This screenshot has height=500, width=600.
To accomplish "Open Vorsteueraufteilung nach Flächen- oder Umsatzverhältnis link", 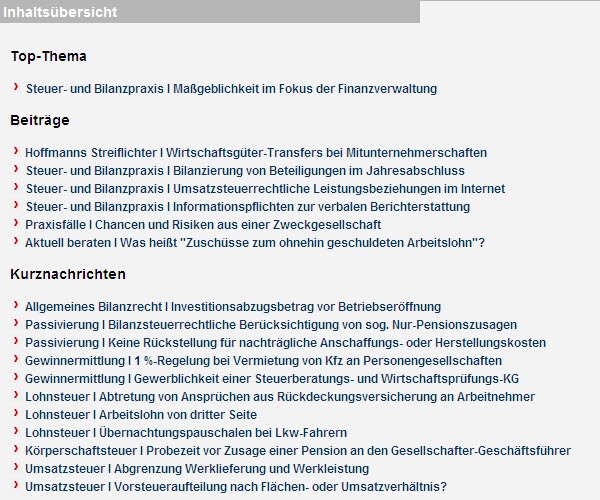I will pos(236,487).
